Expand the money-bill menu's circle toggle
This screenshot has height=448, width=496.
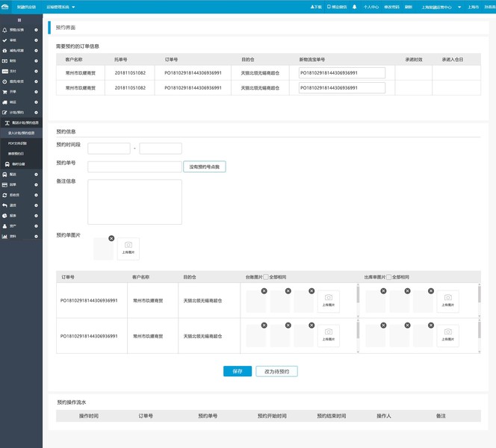click(36, 61)
